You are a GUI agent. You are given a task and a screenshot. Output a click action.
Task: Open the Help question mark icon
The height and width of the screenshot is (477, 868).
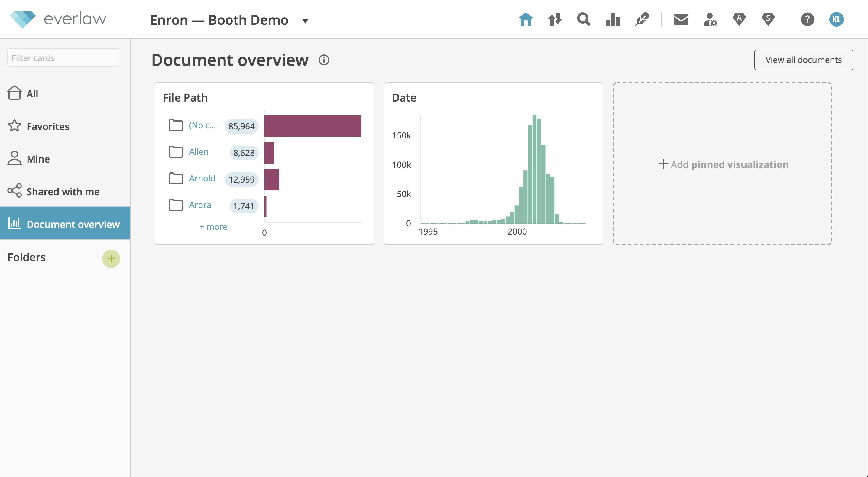807,20
